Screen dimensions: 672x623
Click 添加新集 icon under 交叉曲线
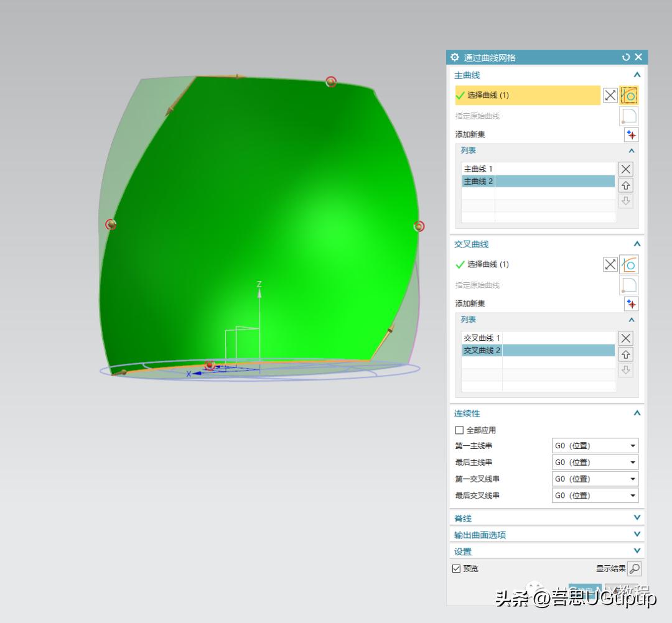(x=631, y=304)
